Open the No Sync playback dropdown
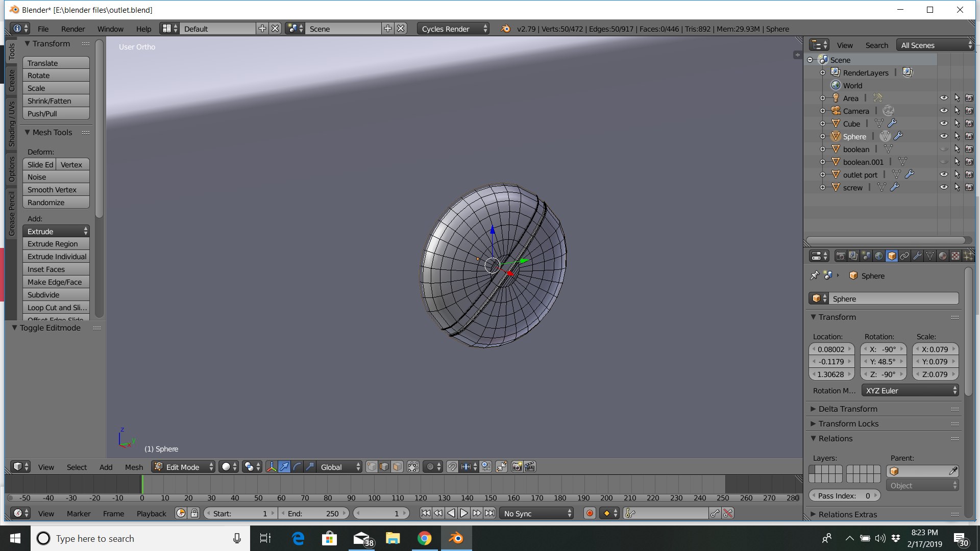The image size is (980, 551). (x=536, y=513)
